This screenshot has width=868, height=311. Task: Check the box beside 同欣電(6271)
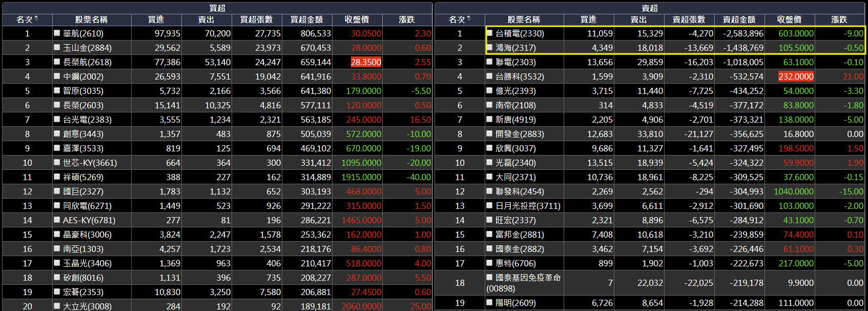pyautogui.click(x=57, y=205)
